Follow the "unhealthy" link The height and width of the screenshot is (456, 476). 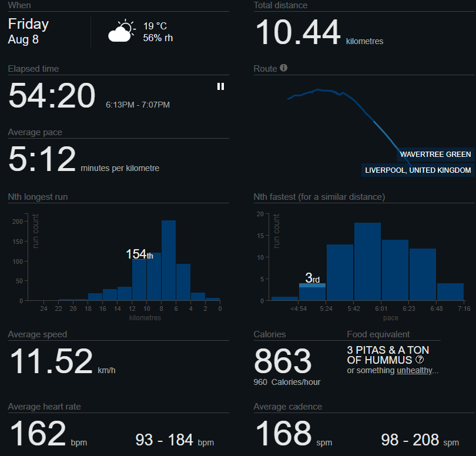click(x=415, y=371)
